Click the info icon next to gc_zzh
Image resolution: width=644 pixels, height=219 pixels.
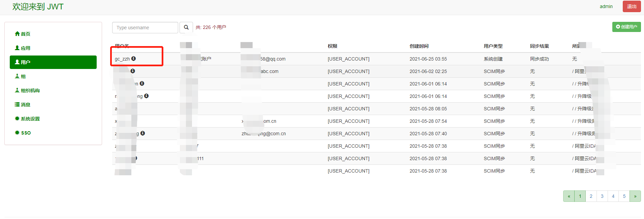tap(134, 59)
